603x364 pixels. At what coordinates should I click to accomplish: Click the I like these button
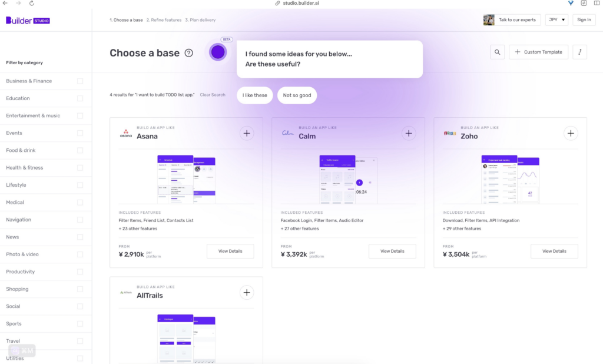tap(254, 95)
